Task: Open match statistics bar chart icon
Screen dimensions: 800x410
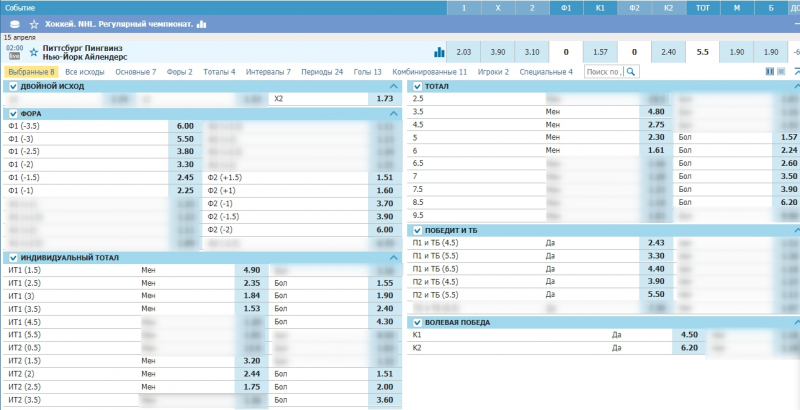Action: pos(439,52)
